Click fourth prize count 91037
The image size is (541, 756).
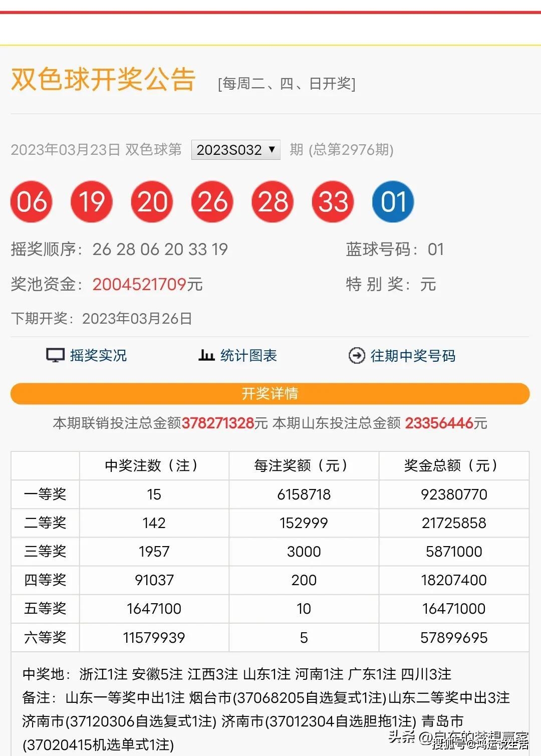click(154, 580)
